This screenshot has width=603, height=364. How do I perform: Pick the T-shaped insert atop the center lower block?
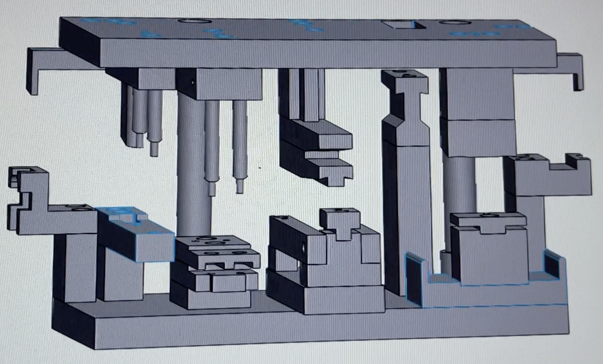[x=340, y=224]
